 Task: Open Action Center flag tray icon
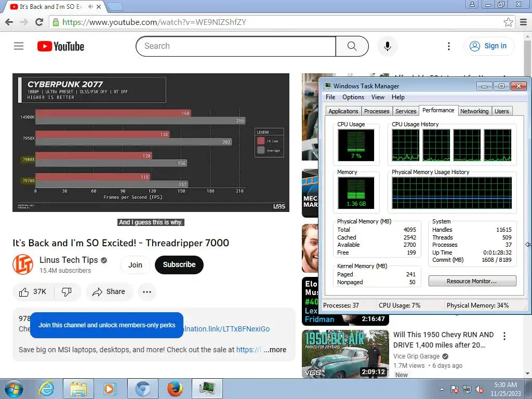454,390
